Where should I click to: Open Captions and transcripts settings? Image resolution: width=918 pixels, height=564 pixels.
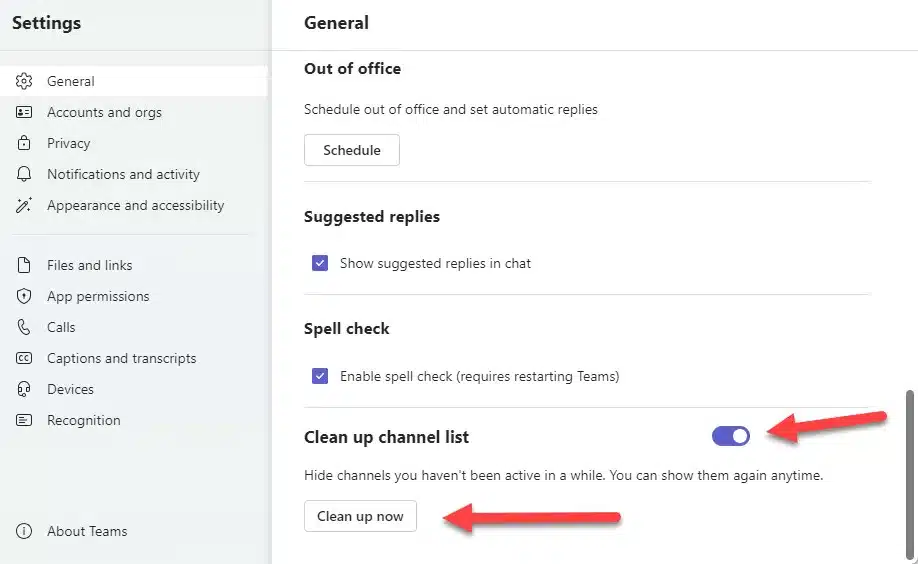121,358
